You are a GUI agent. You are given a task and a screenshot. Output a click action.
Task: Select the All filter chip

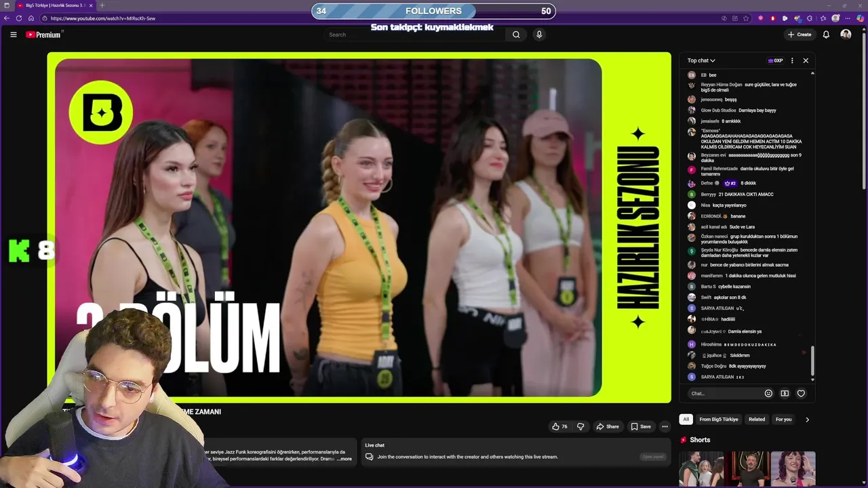(686, 420)
